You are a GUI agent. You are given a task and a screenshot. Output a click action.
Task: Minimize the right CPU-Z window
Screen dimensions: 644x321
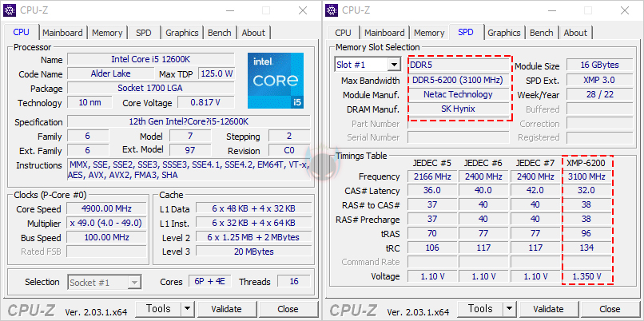551,10
